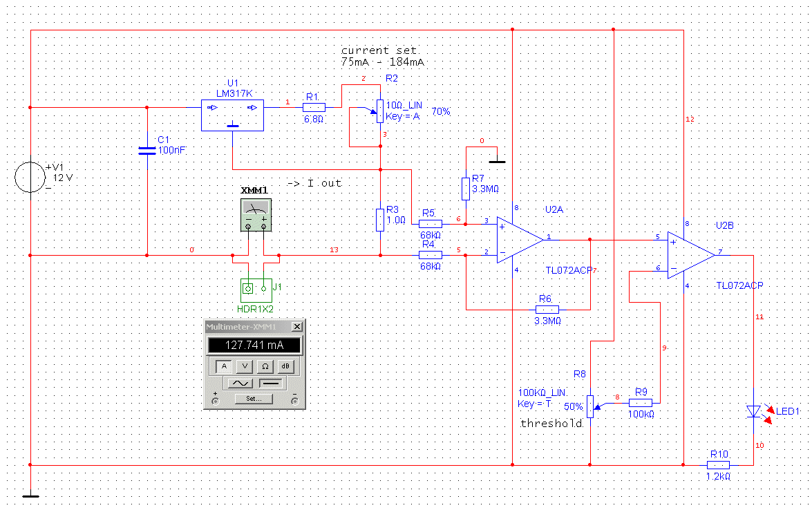Click the 70% setting label of R2
The height and width of the screenshot is (510, 812).
441,111
